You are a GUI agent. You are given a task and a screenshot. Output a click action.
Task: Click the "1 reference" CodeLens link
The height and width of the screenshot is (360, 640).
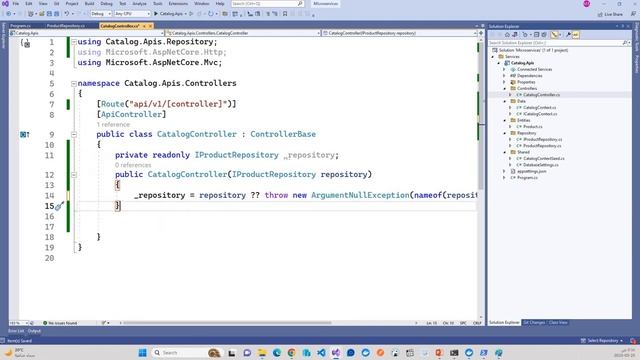113,124
